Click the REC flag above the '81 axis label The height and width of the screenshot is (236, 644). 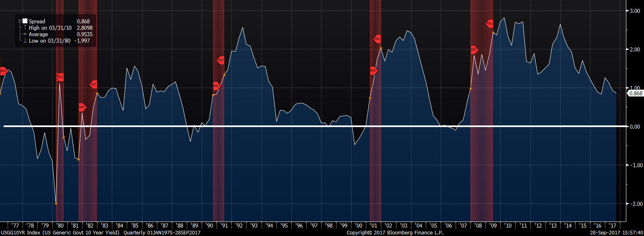click(82, 107)
